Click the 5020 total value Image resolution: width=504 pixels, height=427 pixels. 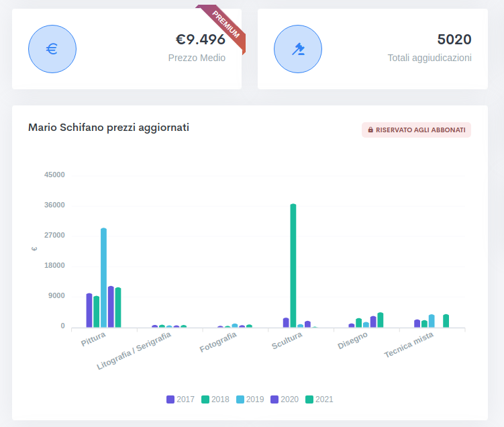[x=454, y=40]
